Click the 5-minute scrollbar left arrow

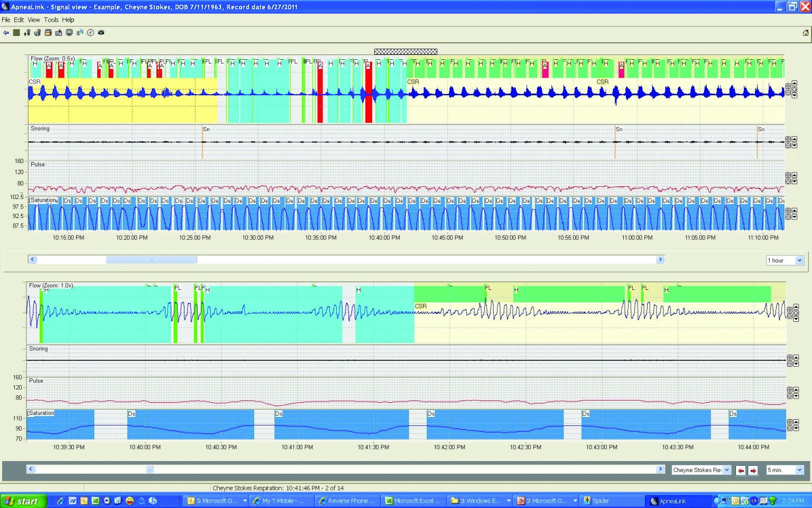tap(31, 469)
